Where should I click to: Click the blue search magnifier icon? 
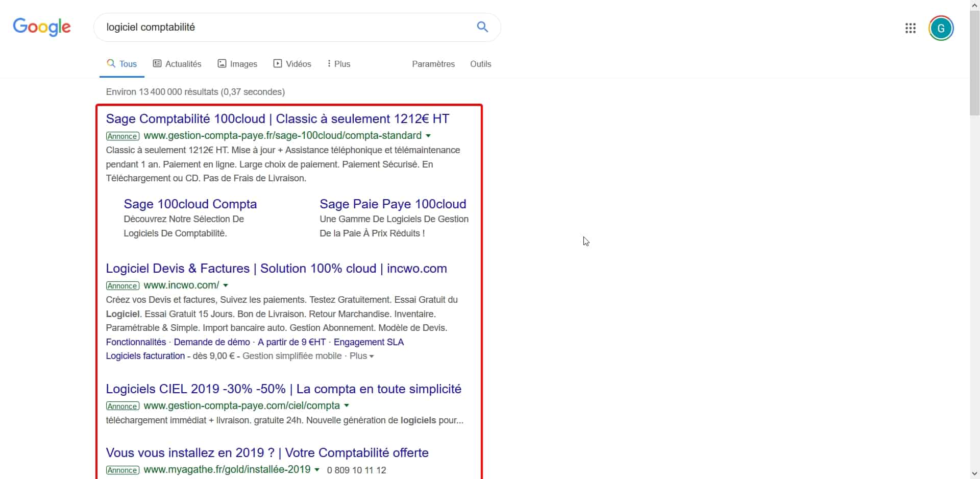coord(482,27)
